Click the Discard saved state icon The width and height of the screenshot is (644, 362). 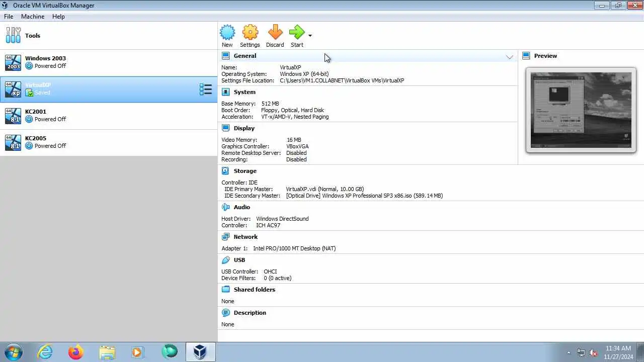[x=275, y=32]
